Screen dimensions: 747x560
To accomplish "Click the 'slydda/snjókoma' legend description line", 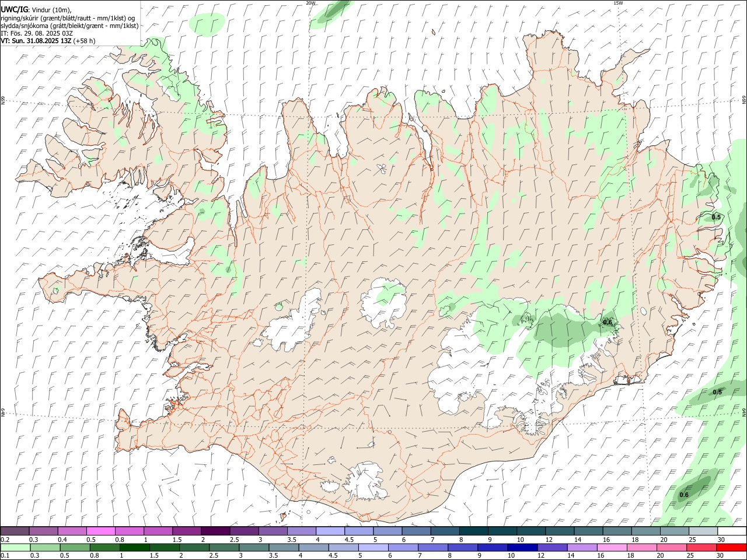I will (x=69, y=26).
